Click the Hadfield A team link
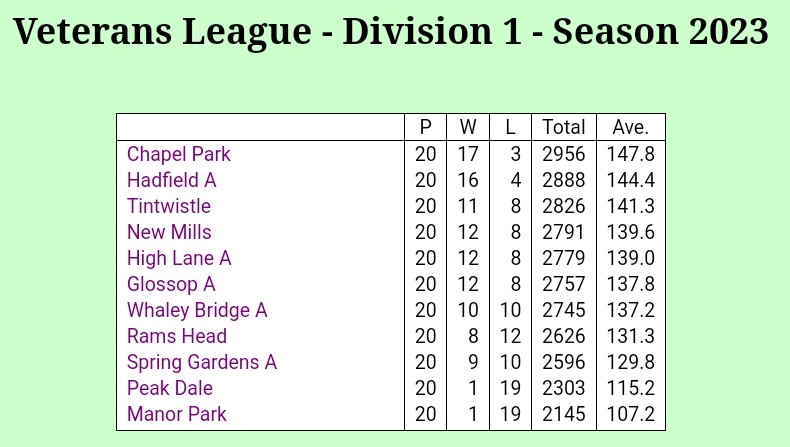The image size is (790, 447). point(171,180)
